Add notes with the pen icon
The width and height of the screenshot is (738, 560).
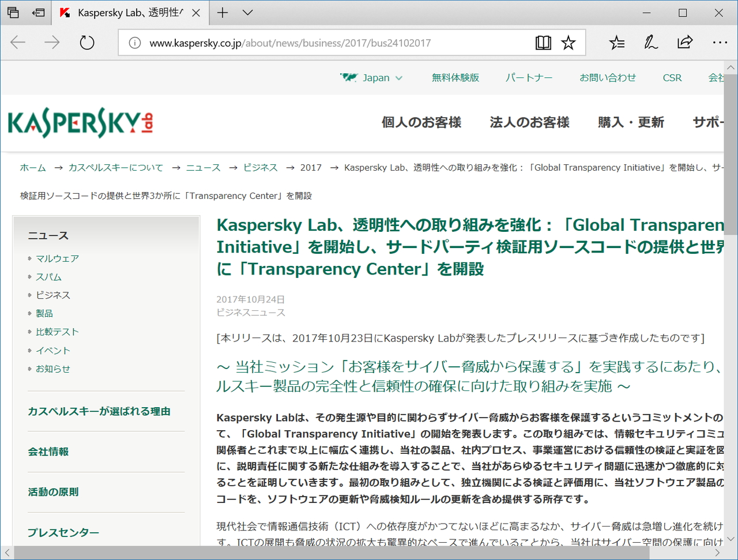click(651, 43)
